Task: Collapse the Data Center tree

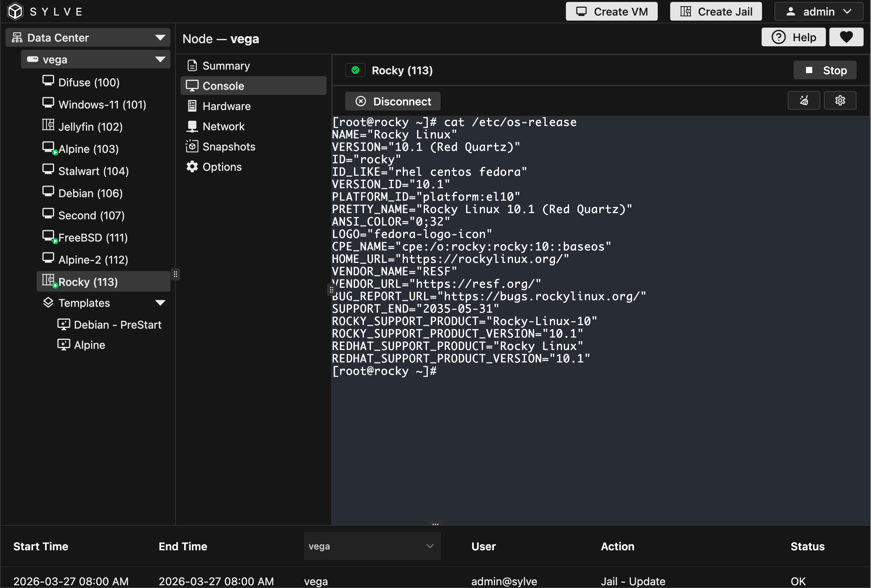Action: point(160,38)
